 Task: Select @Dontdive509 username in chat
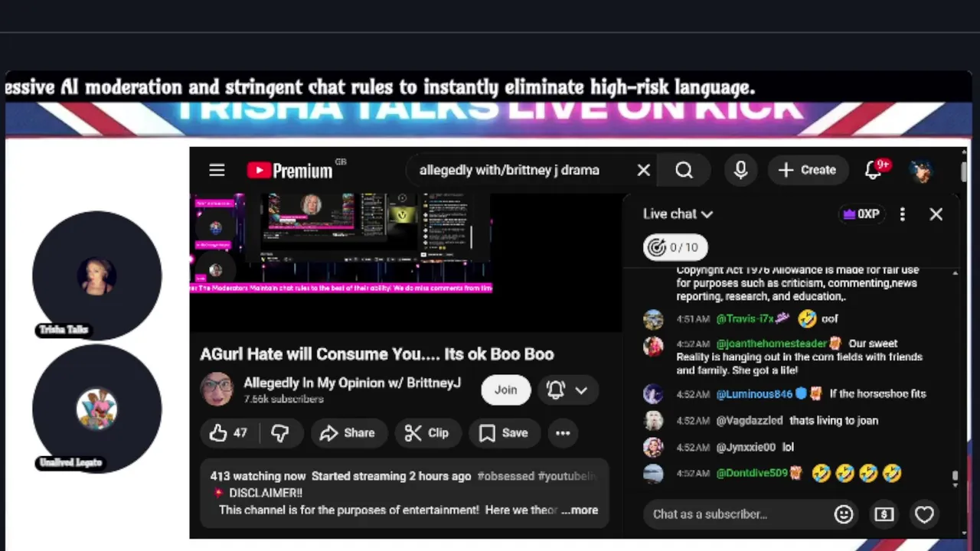(x=752, y=474)
